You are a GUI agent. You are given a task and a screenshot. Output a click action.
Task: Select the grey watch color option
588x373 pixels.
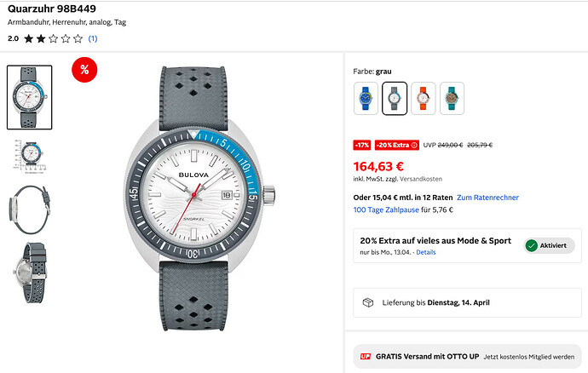(395, 98)
